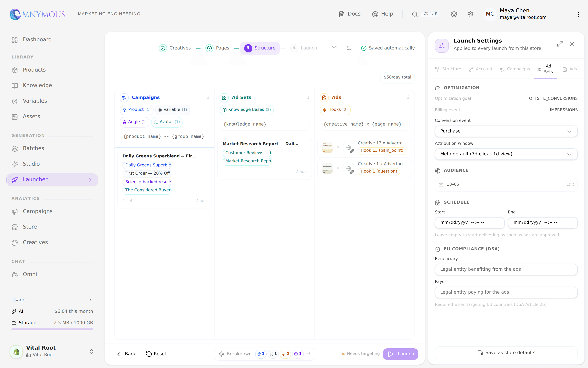Open the Studio generation page
The width and height of the screenshot is (588, 368).
click(52, 164)
